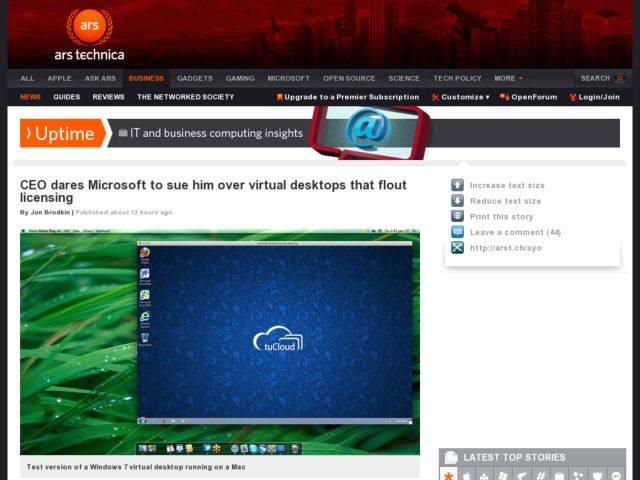Click the increase text size arrow icon
This screenshot has width=640, height=480.
tap(457, 185)
